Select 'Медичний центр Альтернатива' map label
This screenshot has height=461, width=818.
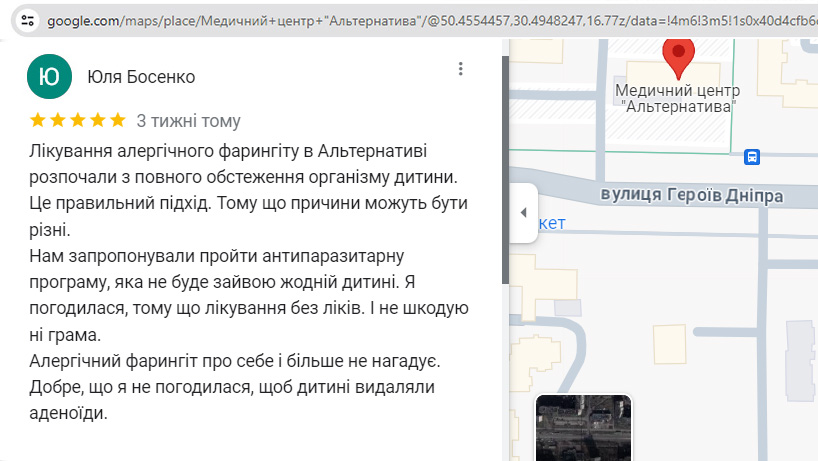tap(678, 97)
